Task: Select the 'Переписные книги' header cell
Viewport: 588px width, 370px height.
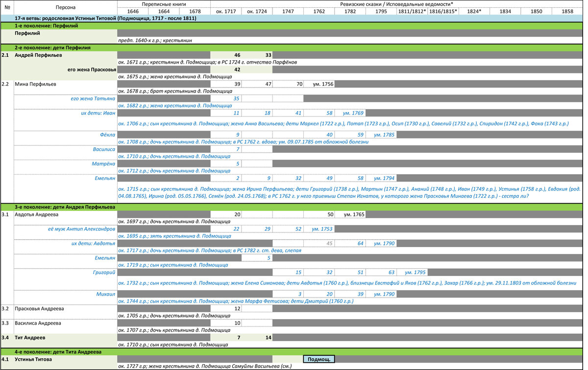Action: pyautogui.click(x=164, y=4)
